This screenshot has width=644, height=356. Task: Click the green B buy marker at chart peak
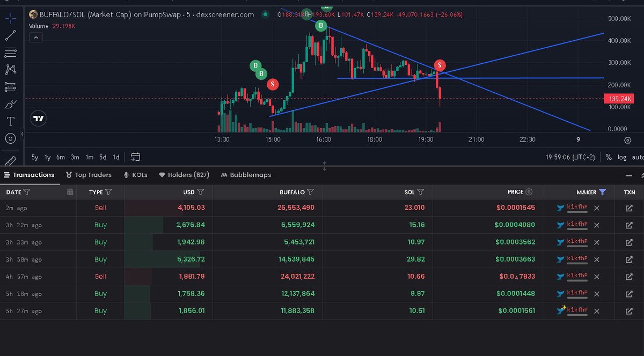pos(321,25)
